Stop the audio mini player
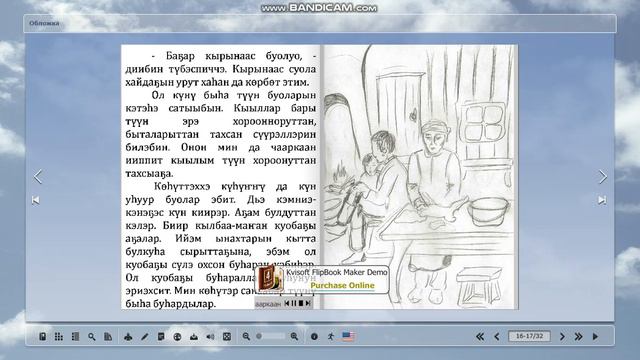Viewport: 640px width, 360px height. point(301,303)
